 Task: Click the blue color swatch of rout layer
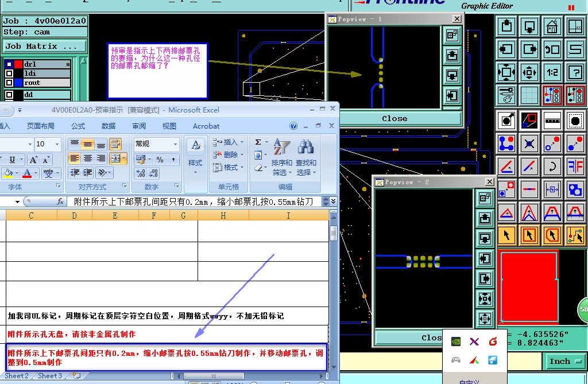pyautogui.click(x=18, y=83)
